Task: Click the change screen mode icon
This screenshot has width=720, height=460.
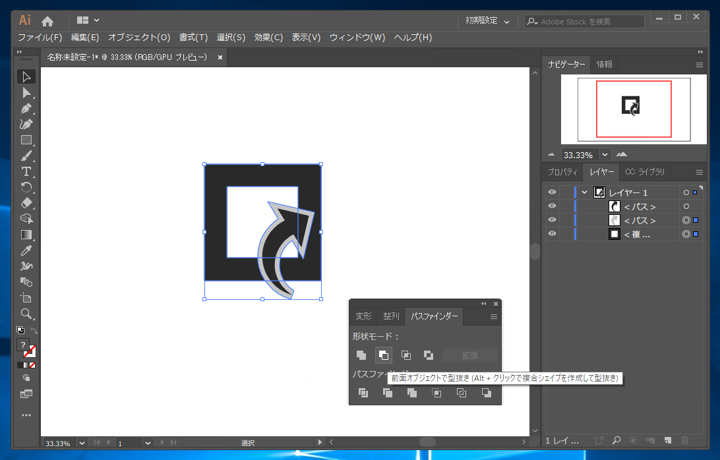Action: click(x=26, y=394)
